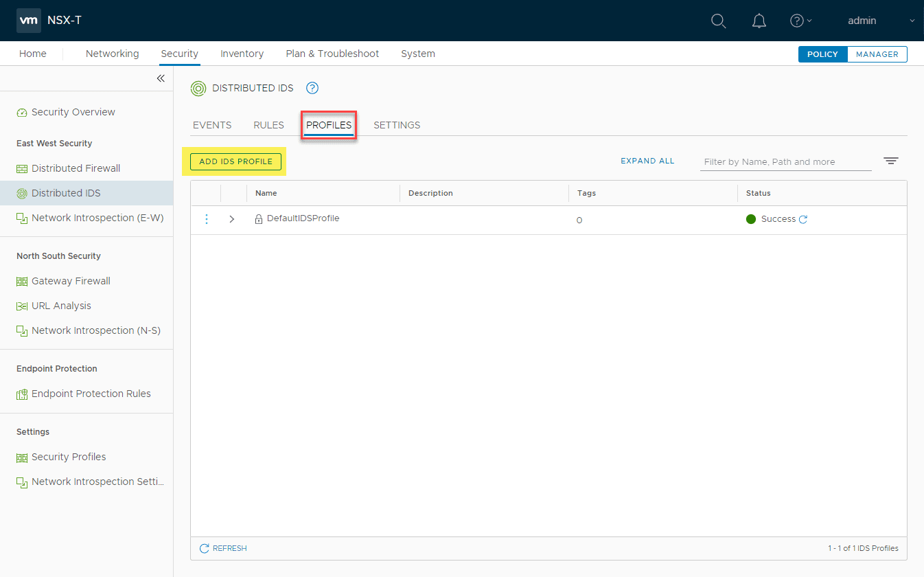
Task: Click the Gateway Firewall icon
Action: click(22, 282)
